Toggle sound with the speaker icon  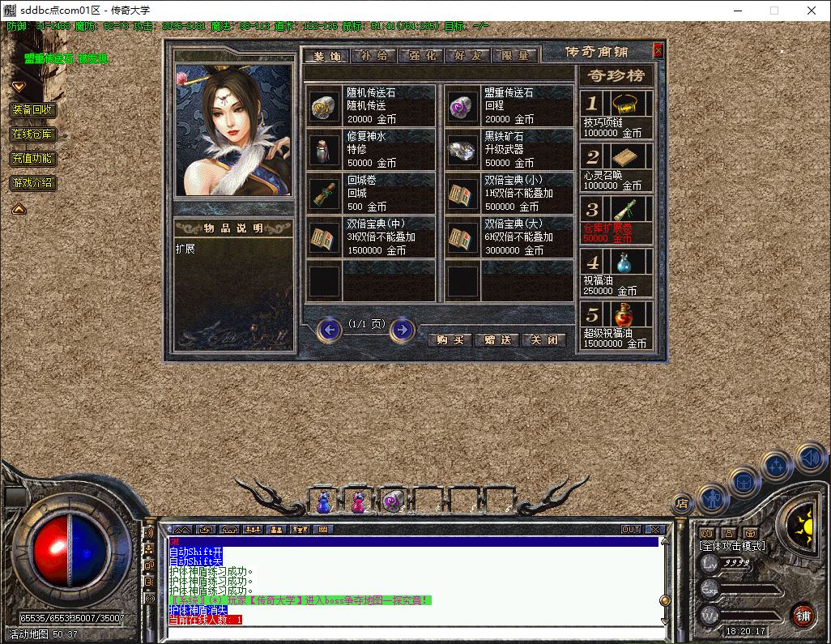pos(810,457)
